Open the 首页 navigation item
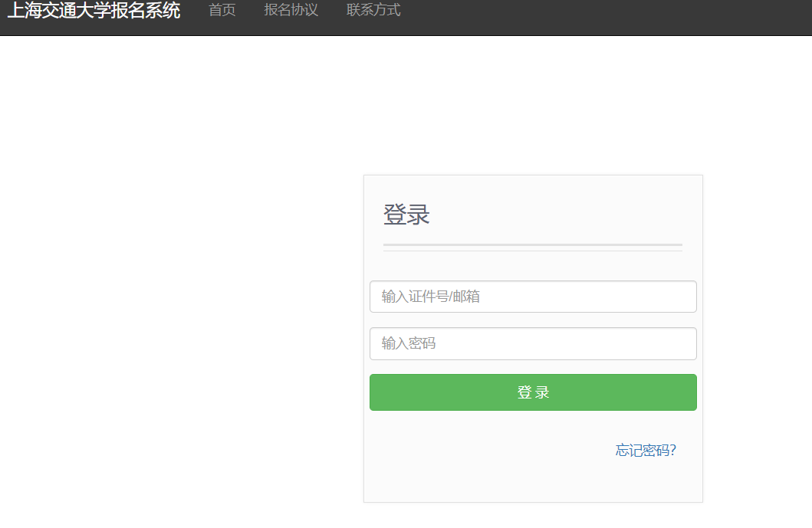The height and width of the screenshot is (528, 812). [x=222, y=11]
